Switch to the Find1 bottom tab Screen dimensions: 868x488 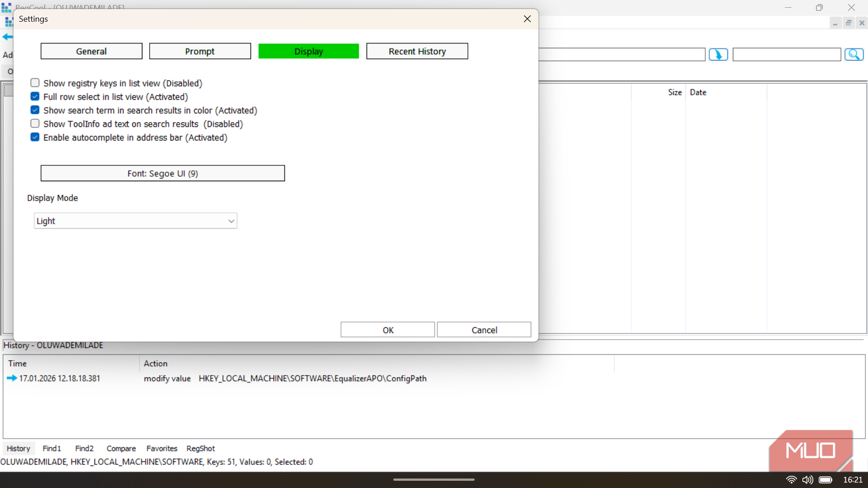(x=52, y=448)
